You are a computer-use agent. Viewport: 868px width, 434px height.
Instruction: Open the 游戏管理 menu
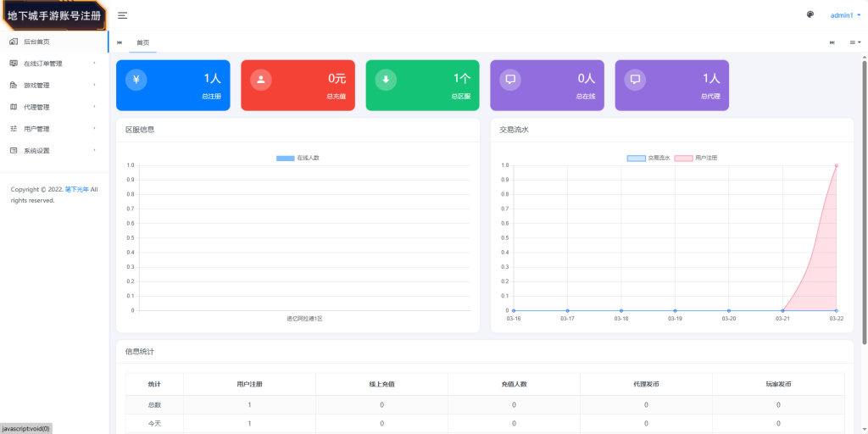coord(54,86)
